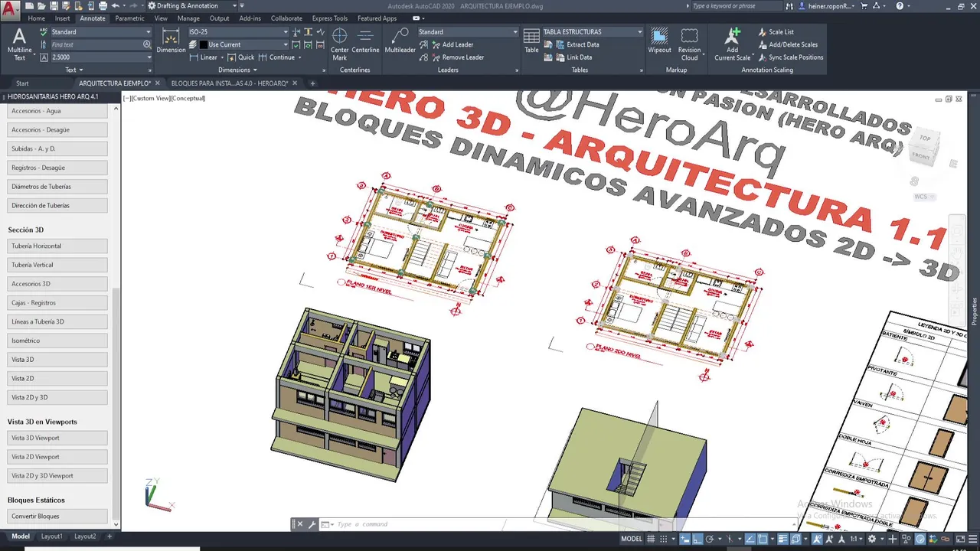Open the TABLA ESTRUCTURAS table style dropdown
Screen dimensions: 980x551
[x=592, y=32]
